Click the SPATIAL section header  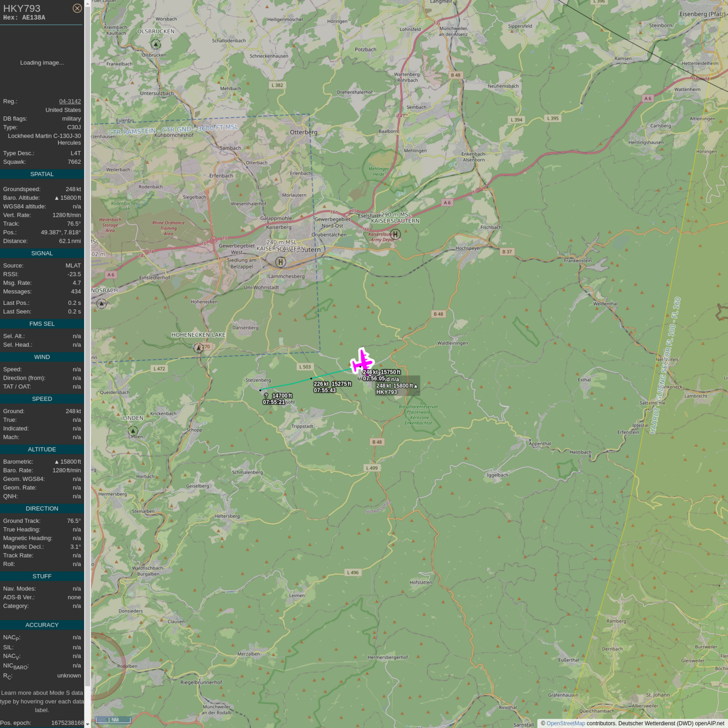click(x=42, y=174)
